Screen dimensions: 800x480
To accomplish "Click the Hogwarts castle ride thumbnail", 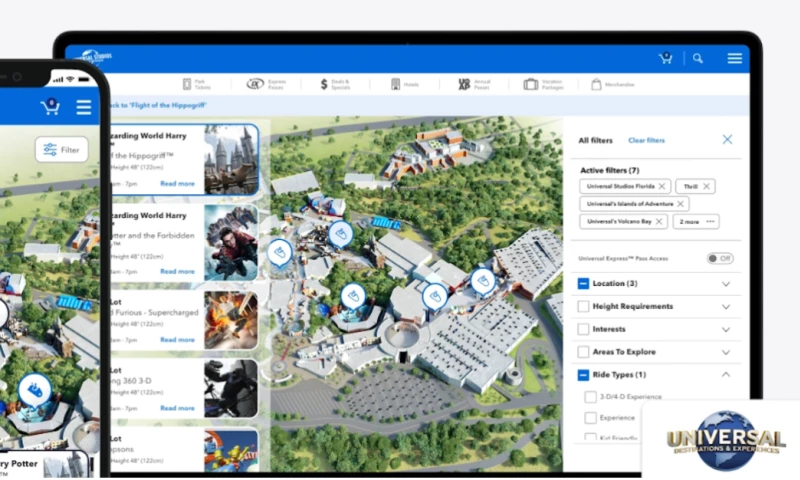I will click(x=231, y=160).
